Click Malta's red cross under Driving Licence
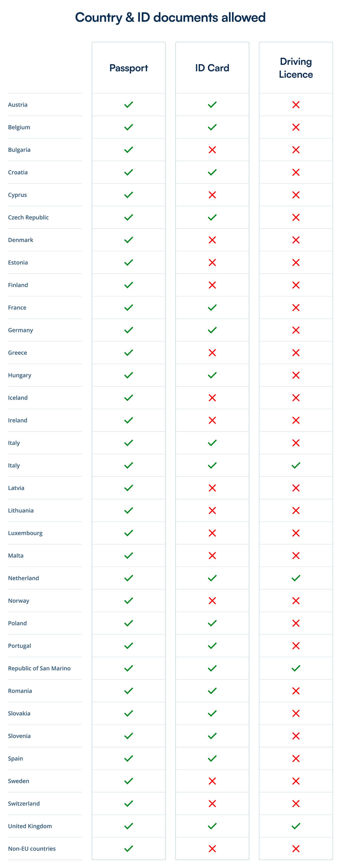Screen dimensions: 341x868 pos(296,555)
